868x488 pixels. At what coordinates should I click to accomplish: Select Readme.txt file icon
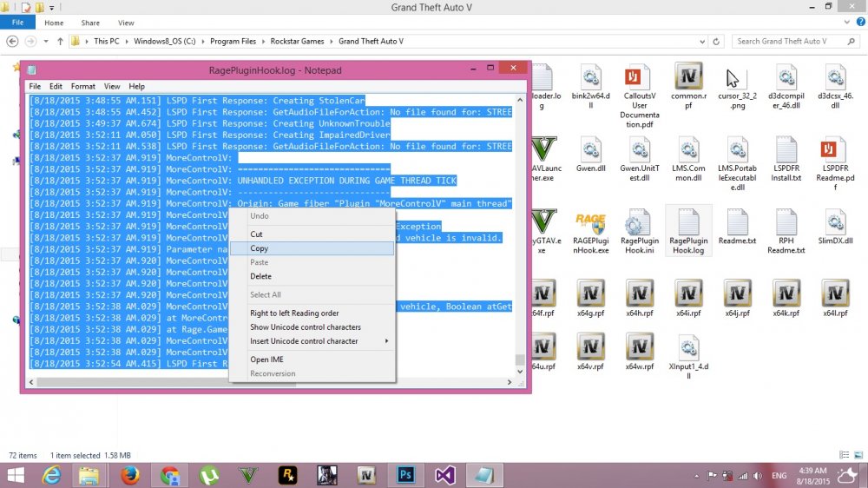coord(737,227)
